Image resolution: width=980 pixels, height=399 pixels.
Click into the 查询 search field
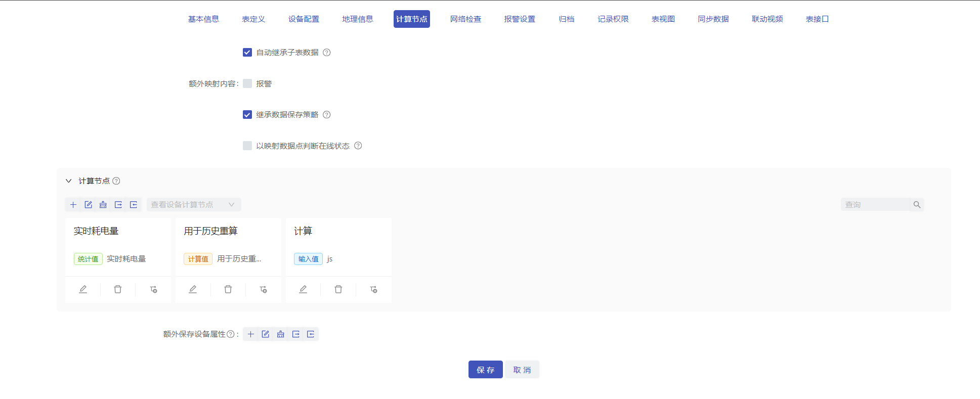point(875,205)
